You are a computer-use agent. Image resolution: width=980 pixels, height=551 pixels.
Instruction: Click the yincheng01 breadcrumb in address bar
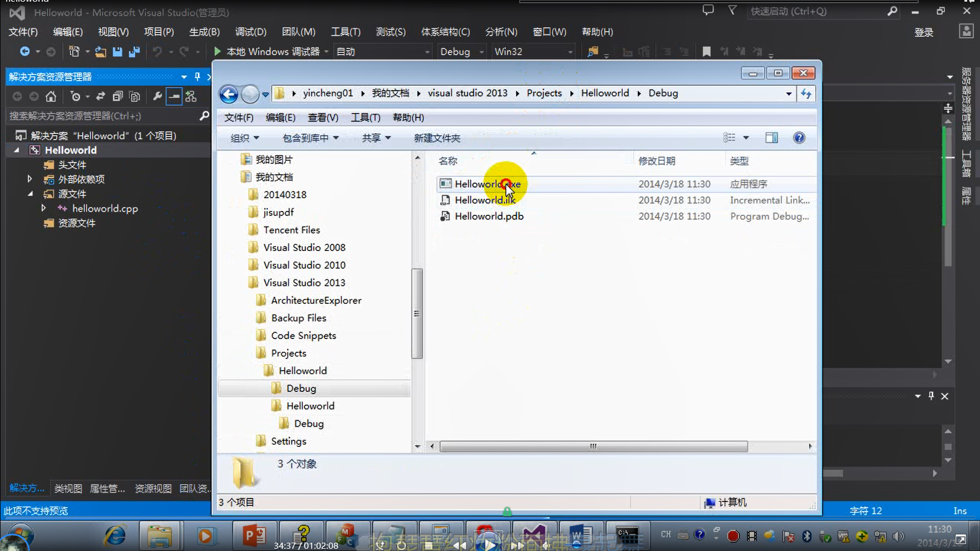328,93
